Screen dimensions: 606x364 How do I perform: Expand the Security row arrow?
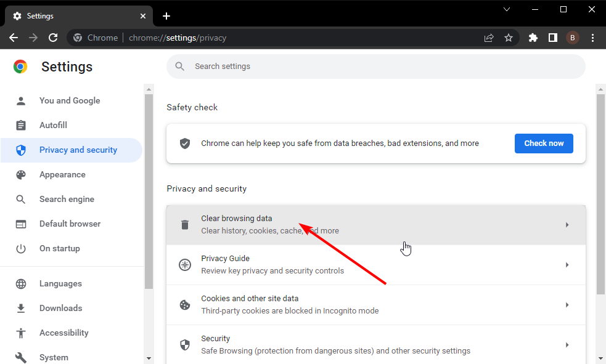point(567,345)
